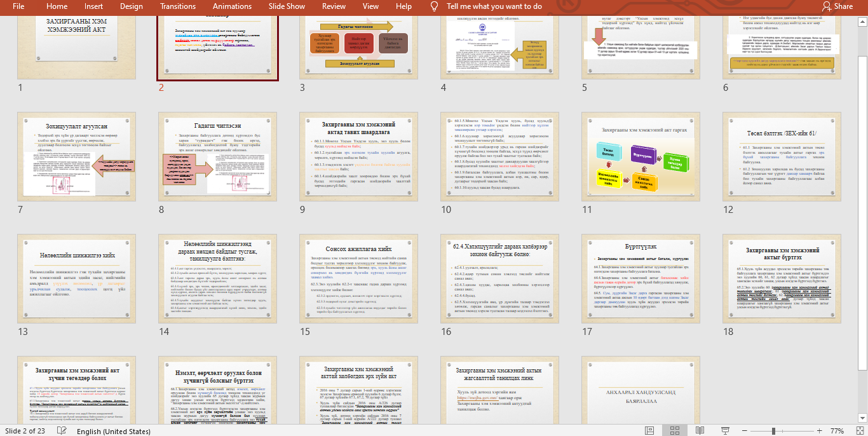Screen dimensions: 868x436
Task: Click the Tell me lightbulb icon
Action: [x=435, y=6]
